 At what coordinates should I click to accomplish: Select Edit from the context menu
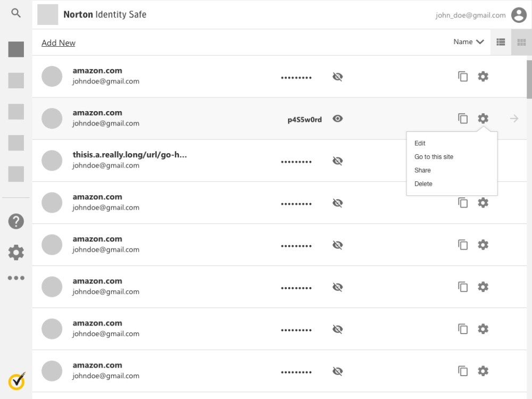420,143
